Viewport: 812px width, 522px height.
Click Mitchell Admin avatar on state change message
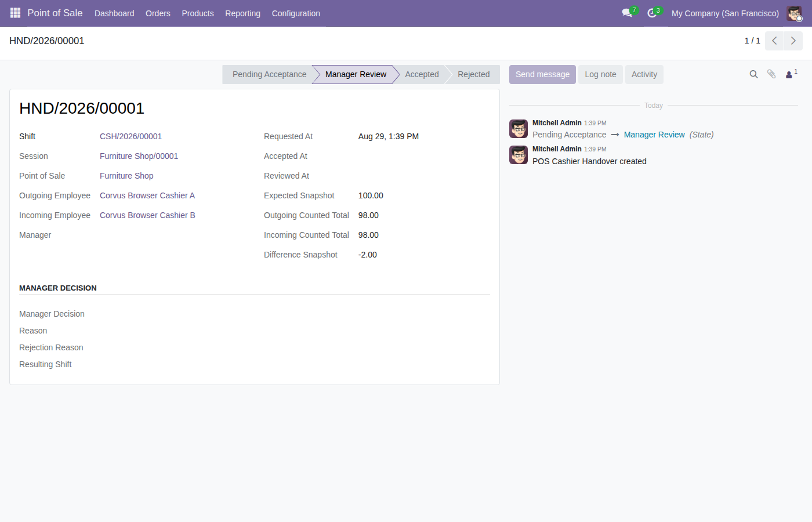click(x=519, y=129)
